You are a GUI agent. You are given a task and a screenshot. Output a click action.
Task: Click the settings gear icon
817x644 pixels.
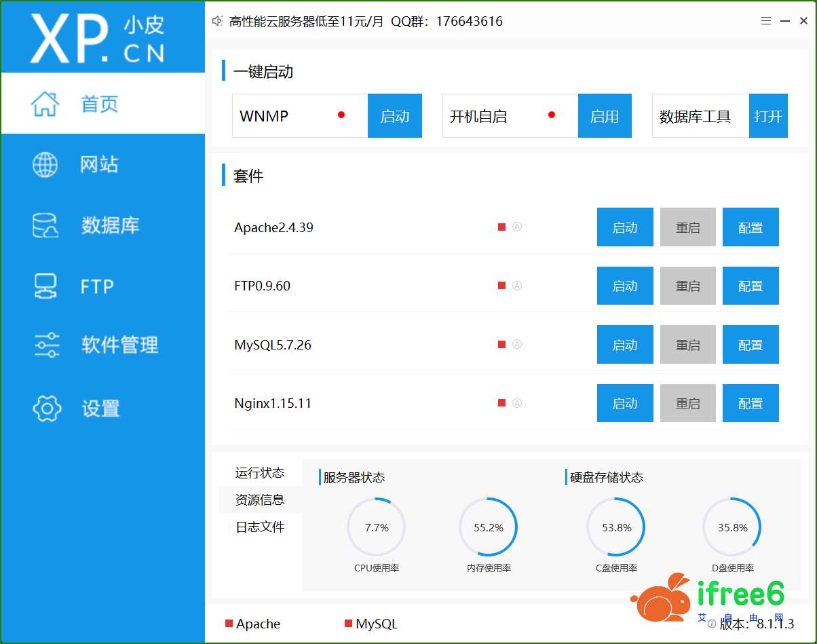pos(47,408)
